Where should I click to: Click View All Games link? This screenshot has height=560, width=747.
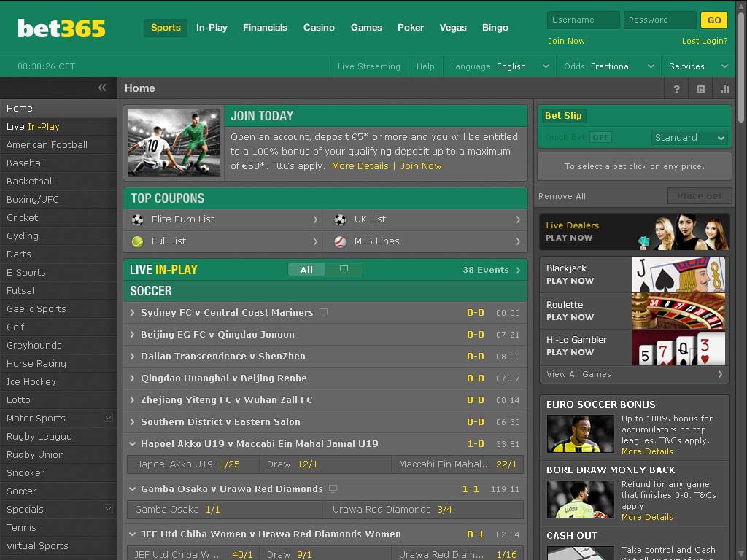coord(635,374)
